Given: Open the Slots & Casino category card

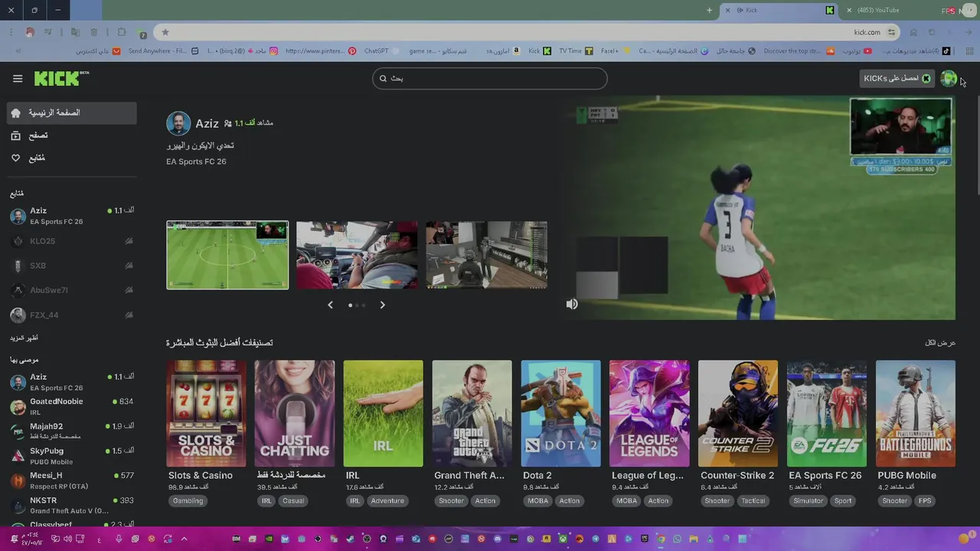Looking at the screenshot, I should [206, 413].
